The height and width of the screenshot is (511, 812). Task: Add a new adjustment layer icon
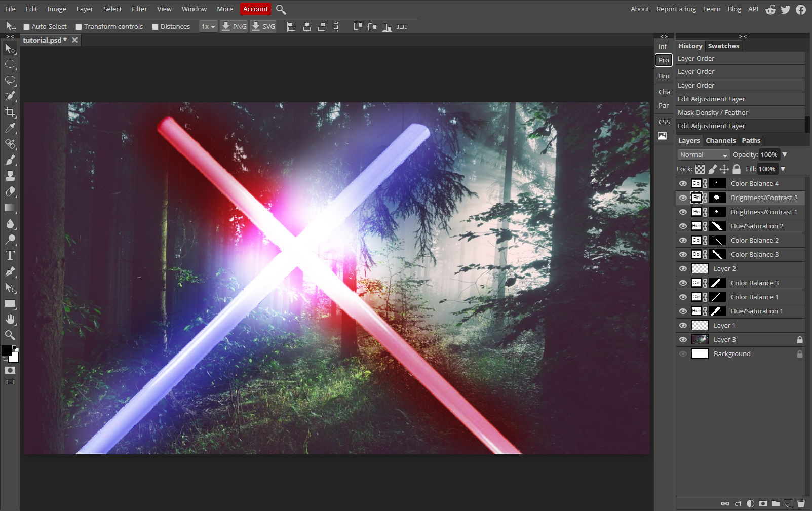pos(750,503)
